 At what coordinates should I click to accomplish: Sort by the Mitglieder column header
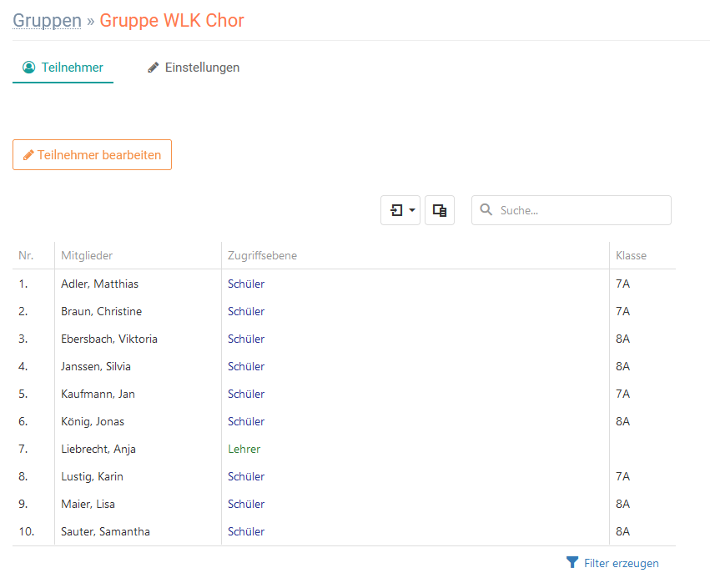87,255
